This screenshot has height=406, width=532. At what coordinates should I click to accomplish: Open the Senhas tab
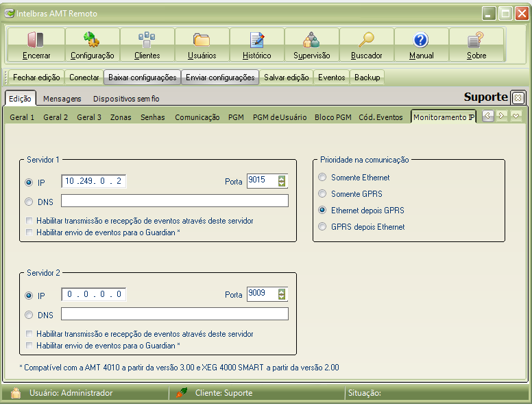[x=153, y=117]
